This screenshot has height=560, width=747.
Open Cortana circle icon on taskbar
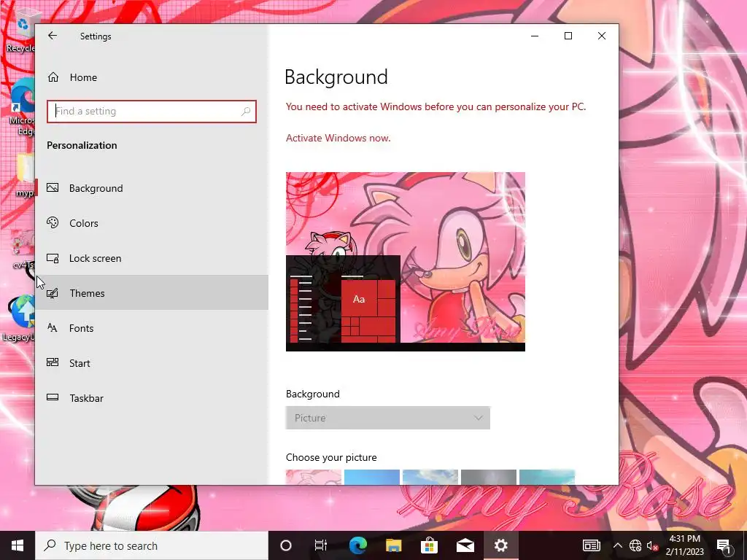[x=286, y=545]
